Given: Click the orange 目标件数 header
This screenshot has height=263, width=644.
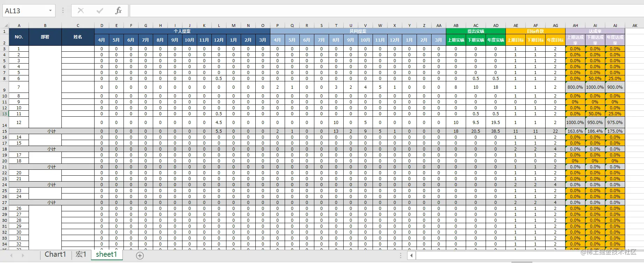Looking at the screenshot, I should click(x=536, y=31).
